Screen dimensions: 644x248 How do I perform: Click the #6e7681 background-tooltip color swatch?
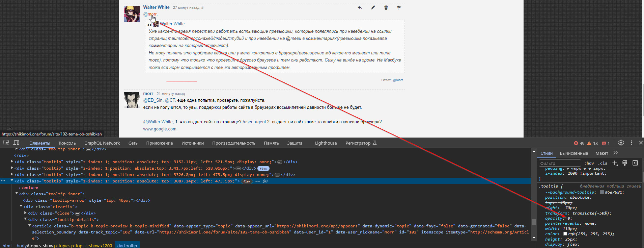click(x=602, y=192)
